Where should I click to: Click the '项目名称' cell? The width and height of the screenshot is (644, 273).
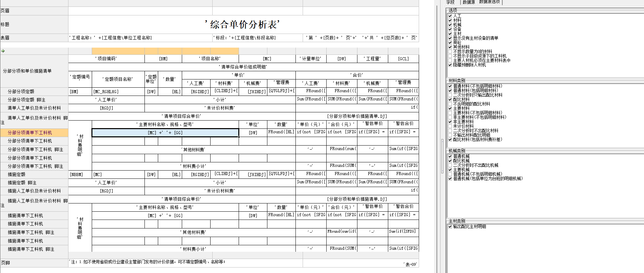210,59
